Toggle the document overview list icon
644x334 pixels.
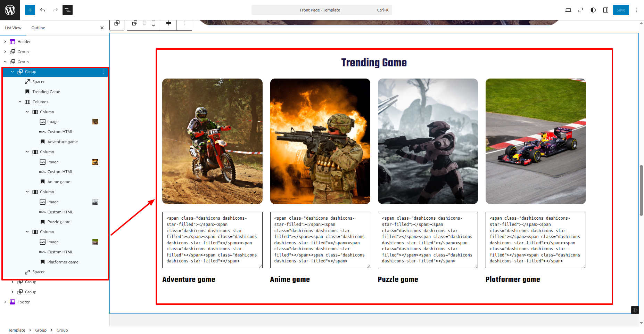coord(67,10)
